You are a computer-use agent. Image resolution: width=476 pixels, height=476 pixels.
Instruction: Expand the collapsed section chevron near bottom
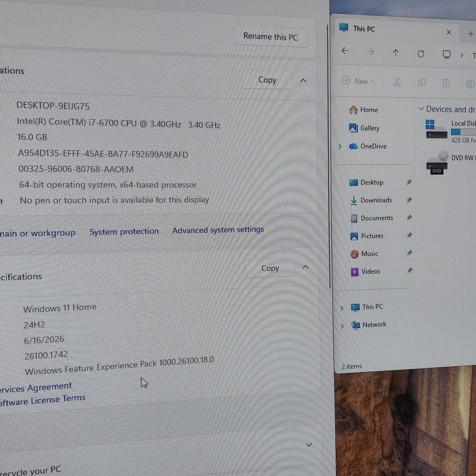coord(309,445)
